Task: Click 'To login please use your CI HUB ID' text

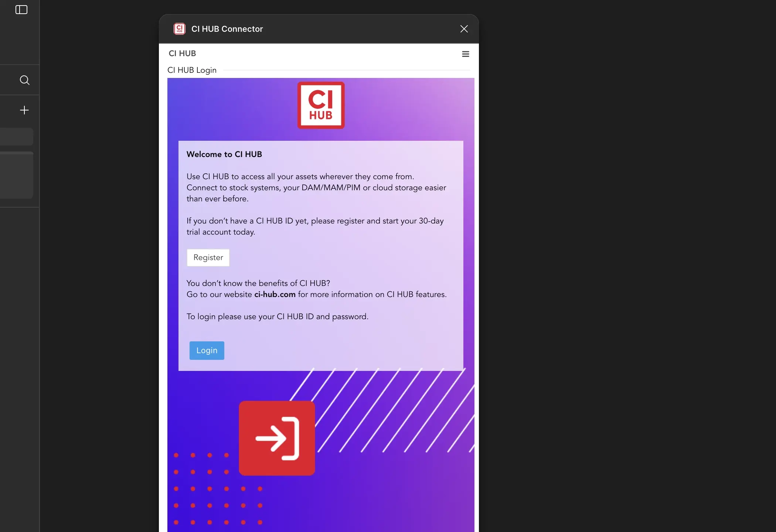Action: (x=278, y=317)
